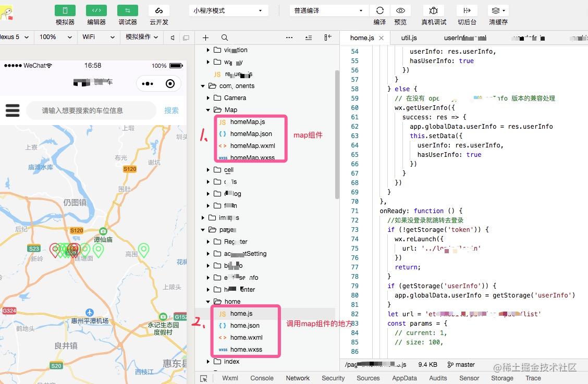Image resolution: width=588 pixels, height=384 pixels.
Task: Click the search icon in file tree
Action: pyautogui.click(x=225, y=38)
